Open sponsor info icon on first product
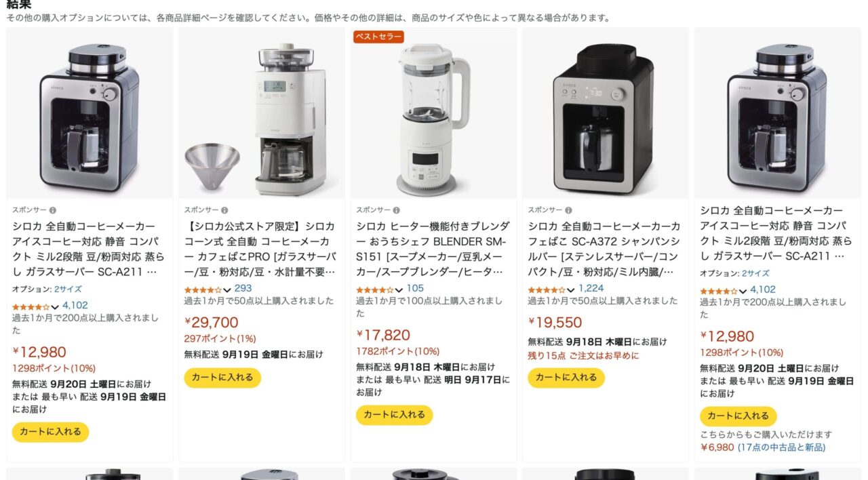This screenshot has height=480, width=868. click(x=53, y=210)
